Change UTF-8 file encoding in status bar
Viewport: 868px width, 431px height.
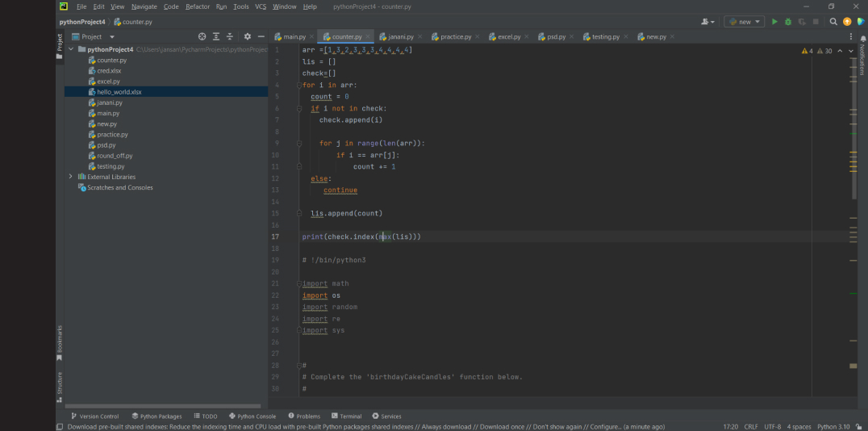point(772,427)
